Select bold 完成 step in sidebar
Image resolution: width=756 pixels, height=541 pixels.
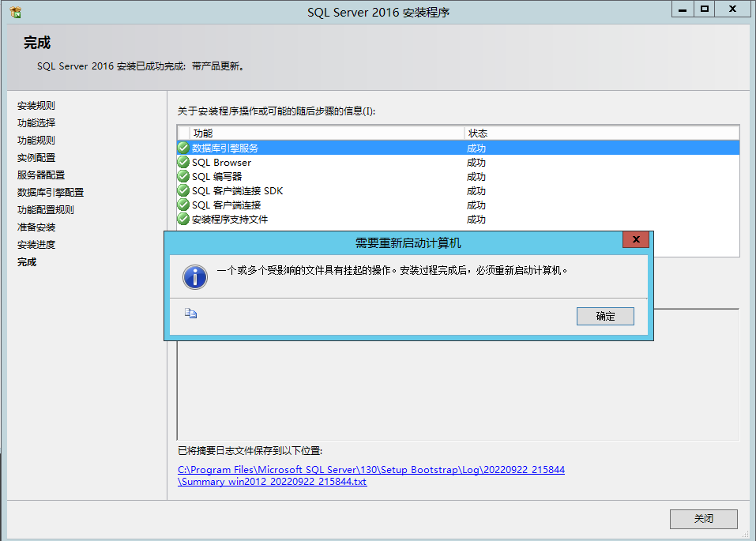click(x=27, y=262)
